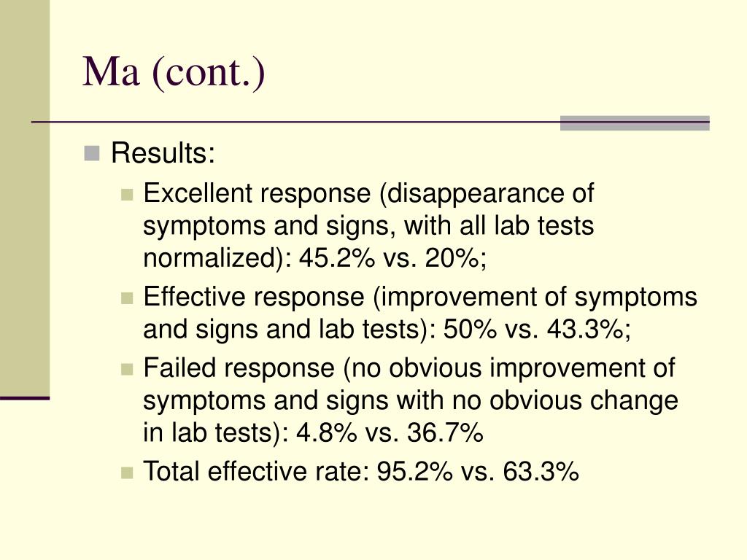Click the olive sidebar stripe on left

25,198
